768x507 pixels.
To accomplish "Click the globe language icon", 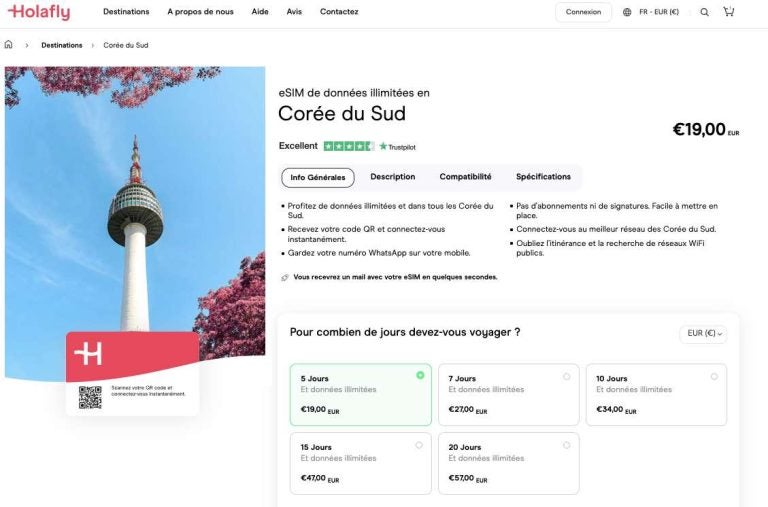I will pyautogui.click(x=627, y=12).
